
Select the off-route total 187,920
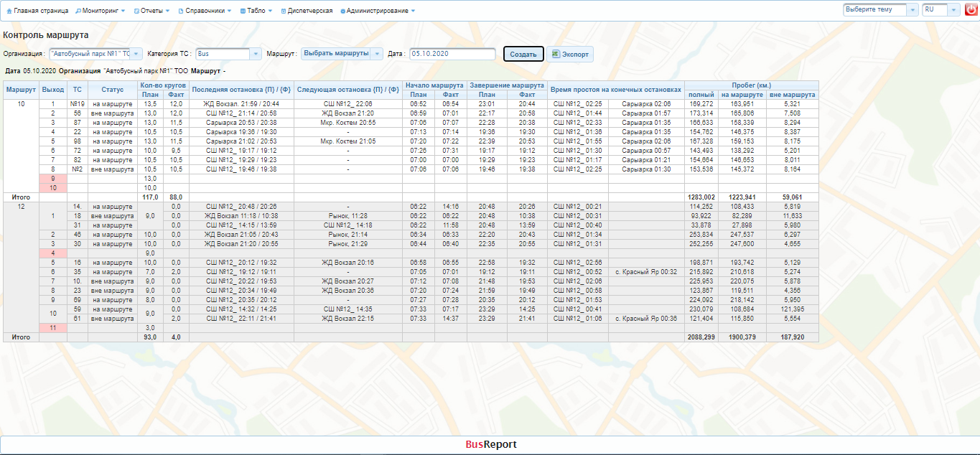[792, 337]
